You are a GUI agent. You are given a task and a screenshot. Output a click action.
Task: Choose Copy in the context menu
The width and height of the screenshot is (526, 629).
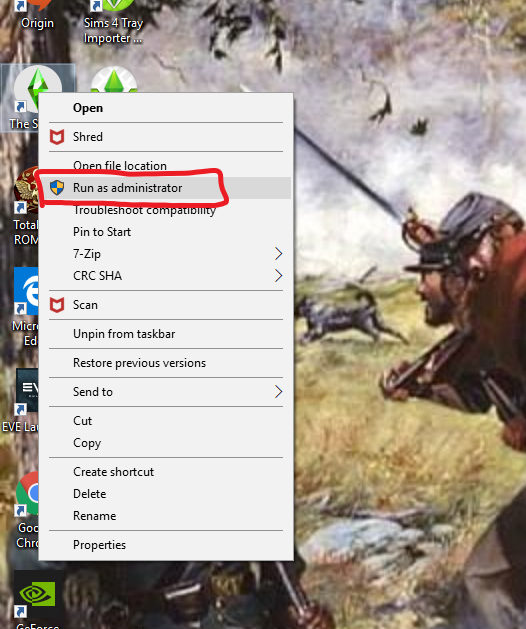pyautogui.click(x=166, y=443)
